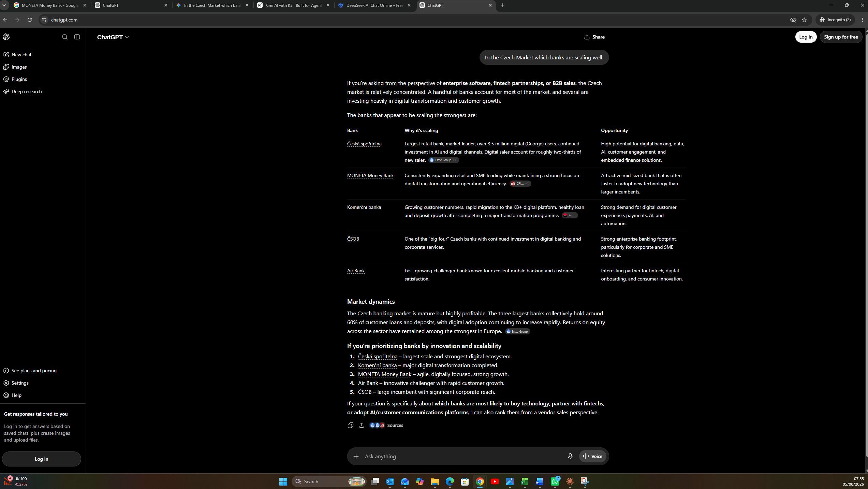Start Voice mode

click(x=593, y=456)
